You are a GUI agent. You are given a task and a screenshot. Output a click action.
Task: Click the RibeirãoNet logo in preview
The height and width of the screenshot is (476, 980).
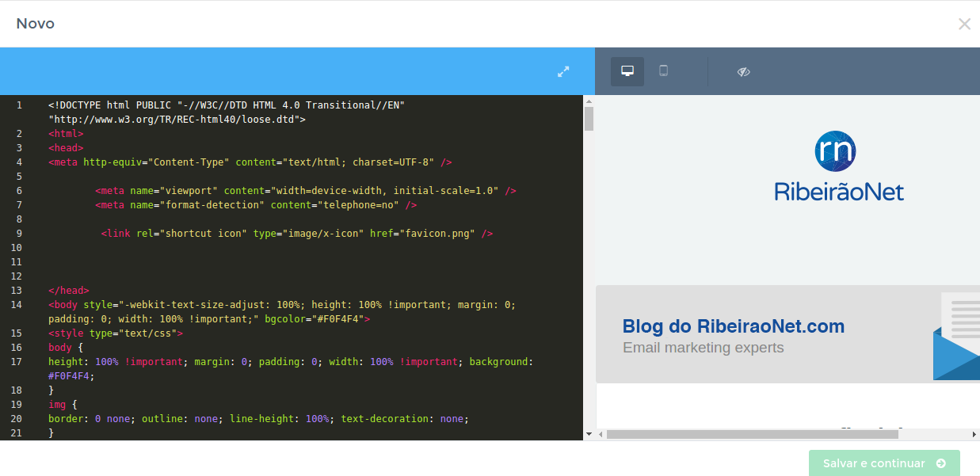pyautogui.click(x=838, y=166)
